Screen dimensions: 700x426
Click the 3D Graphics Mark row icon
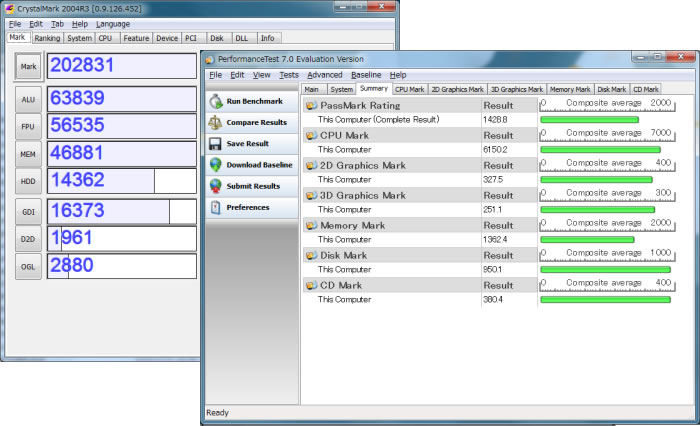(311, 195)
